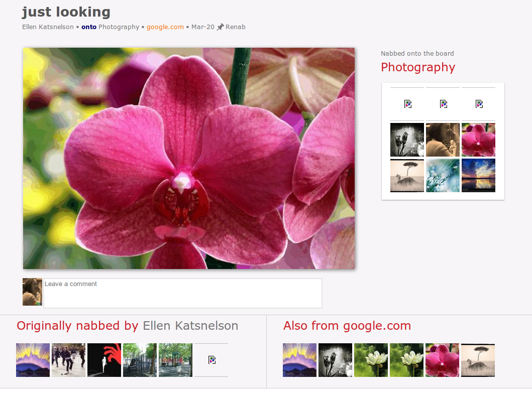This screenshot has height=402, width=532.
Task: Open the dancing people thumbnail
Action: point(68,360)
